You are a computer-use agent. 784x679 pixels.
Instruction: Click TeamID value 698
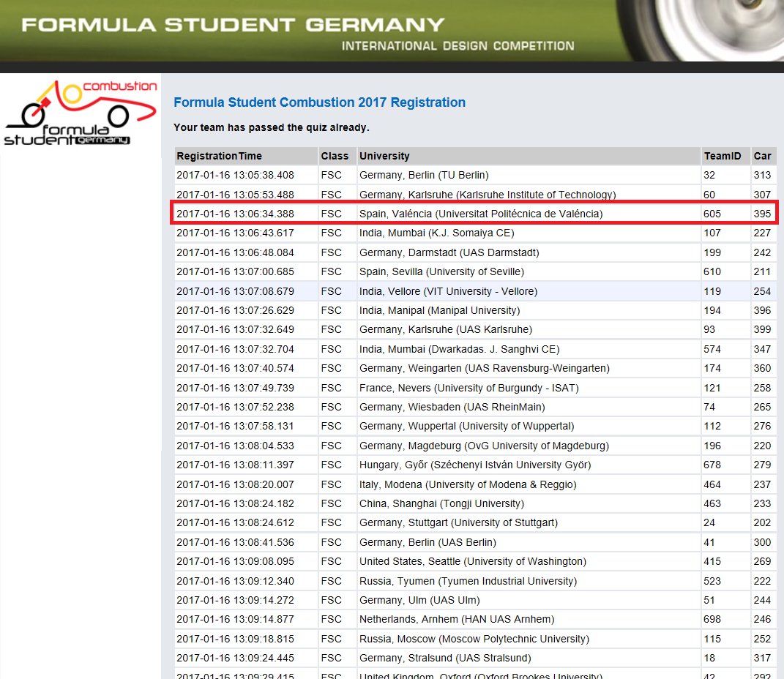(712, 619)
